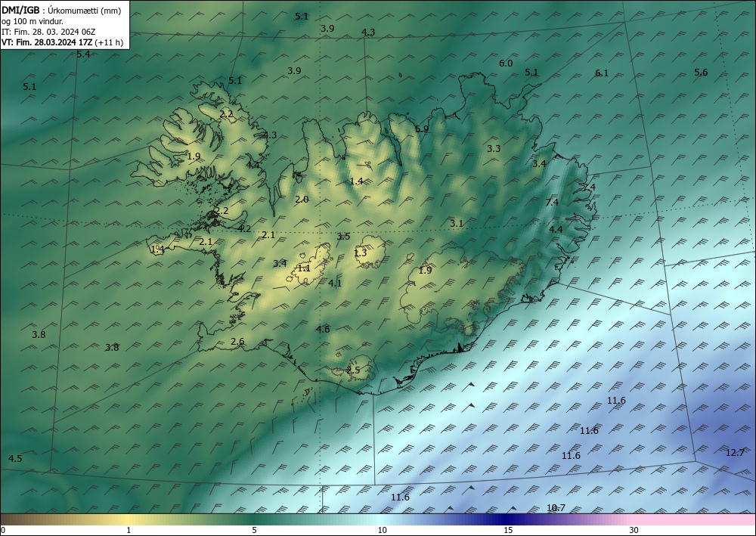Select the 5.9 value near the north coast
This screenshot has height=536, width=756.
(422, 129)
